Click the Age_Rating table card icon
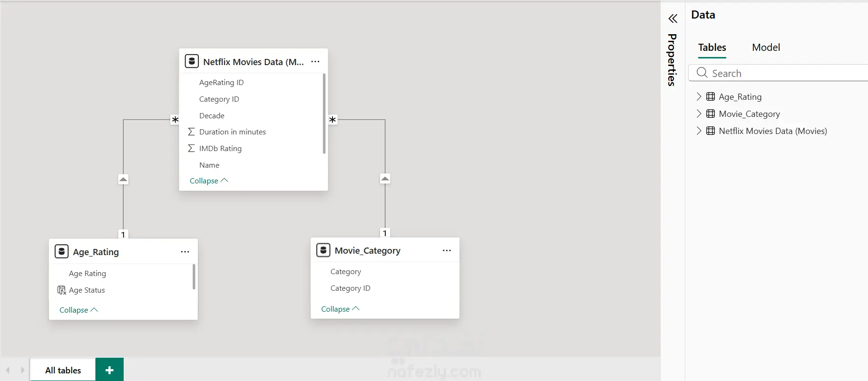The height and width of the screenshot is (381, 868). (61, 251)
